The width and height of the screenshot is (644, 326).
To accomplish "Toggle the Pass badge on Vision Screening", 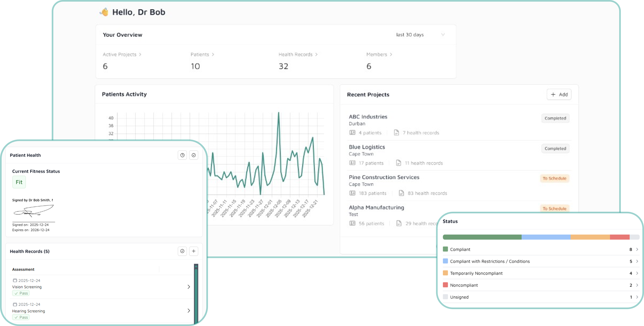I will [21, 293].
